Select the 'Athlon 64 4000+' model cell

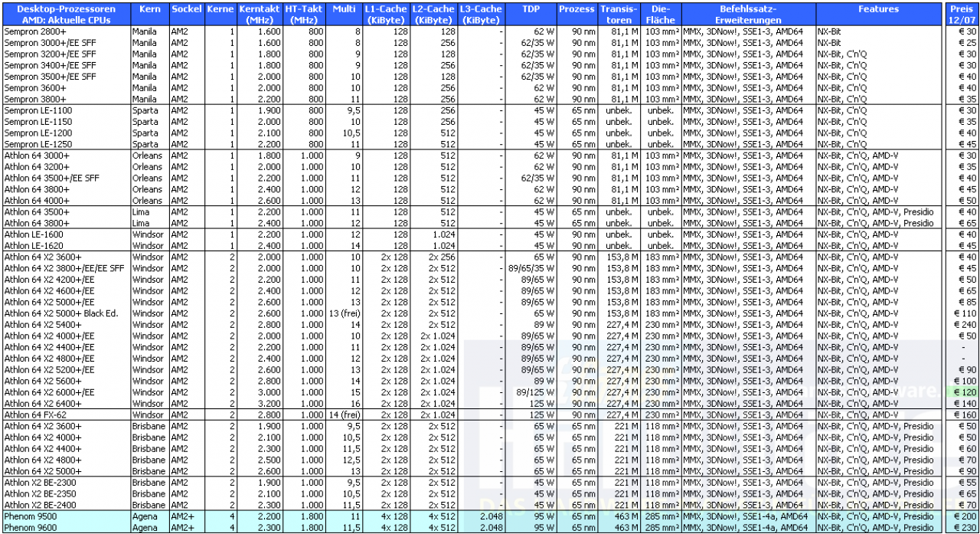(x=37, y=201)
